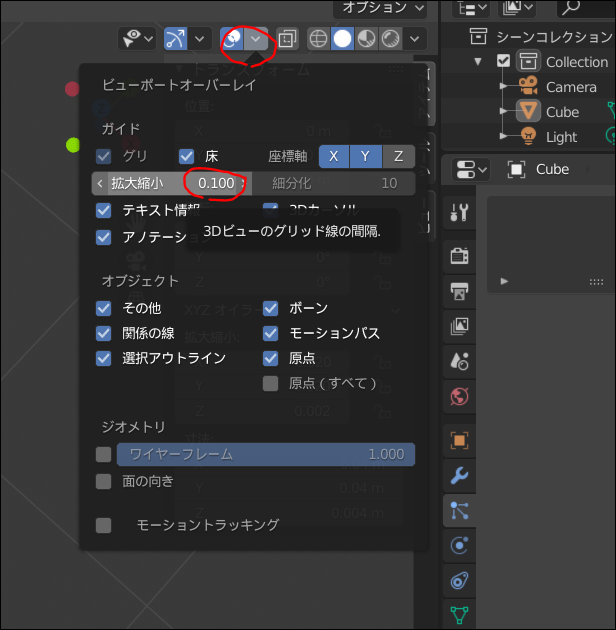Switch to solid viewport shading
616x630 pixels.
pyautogui.click(x=342, y=39)
